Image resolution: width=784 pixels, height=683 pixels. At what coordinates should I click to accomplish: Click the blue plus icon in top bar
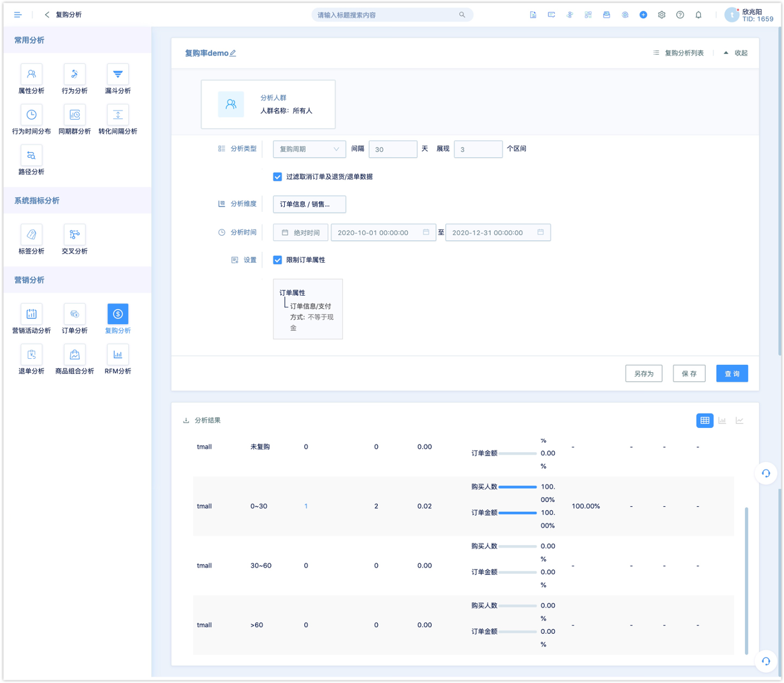[643, 15]
